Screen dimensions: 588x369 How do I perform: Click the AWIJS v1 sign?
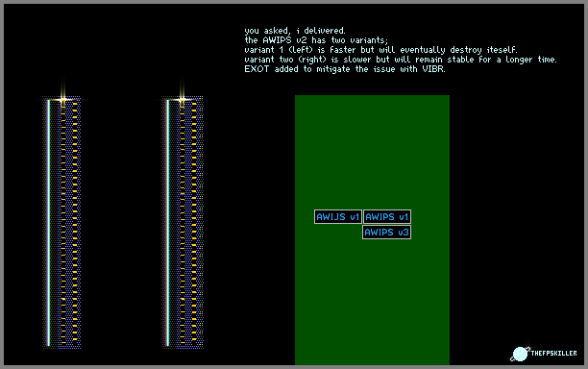tap(338, 217)
